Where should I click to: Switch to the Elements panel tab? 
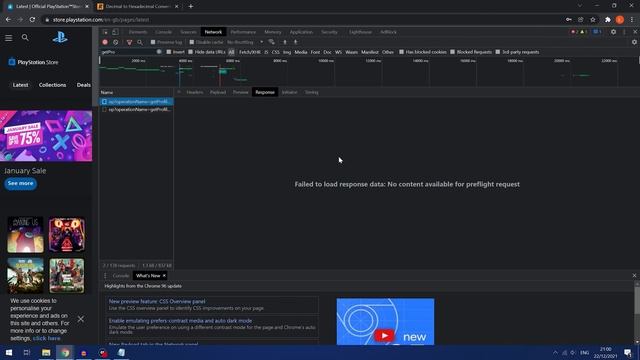138,32
